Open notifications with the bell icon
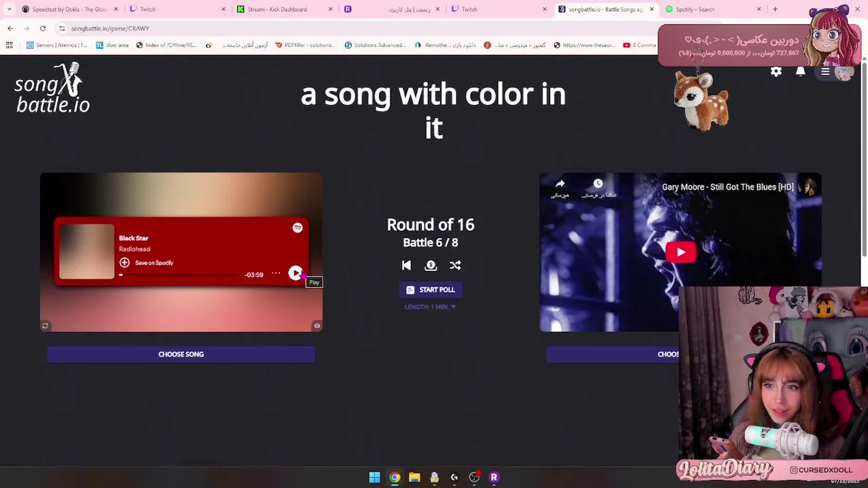Image resolution: width=868 pixels, height=488 pixels. click(x=800, y=72)
